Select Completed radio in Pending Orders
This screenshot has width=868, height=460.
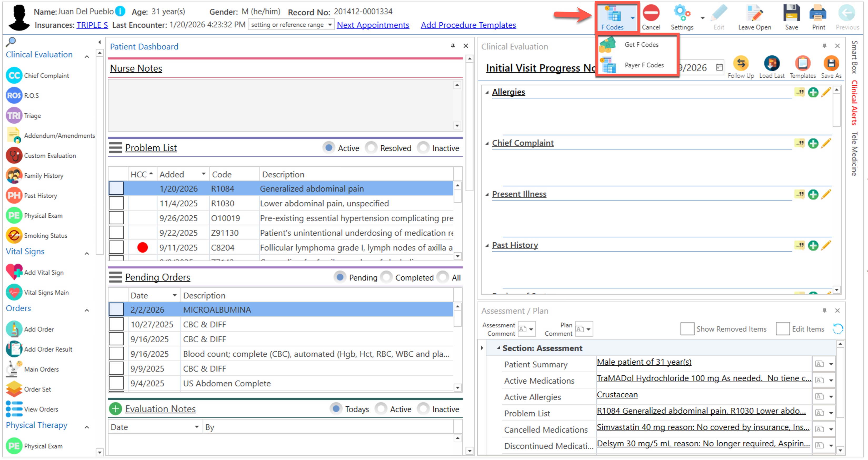coord(386,277)
